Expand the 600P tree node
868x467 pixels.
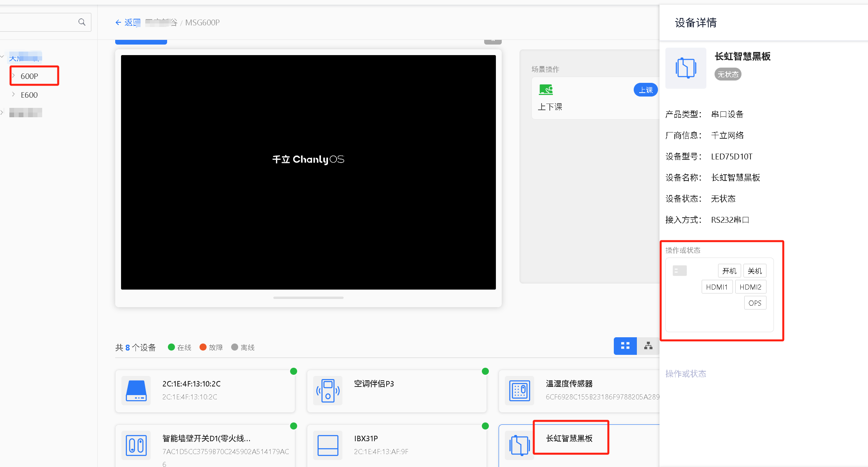(14, 76)
